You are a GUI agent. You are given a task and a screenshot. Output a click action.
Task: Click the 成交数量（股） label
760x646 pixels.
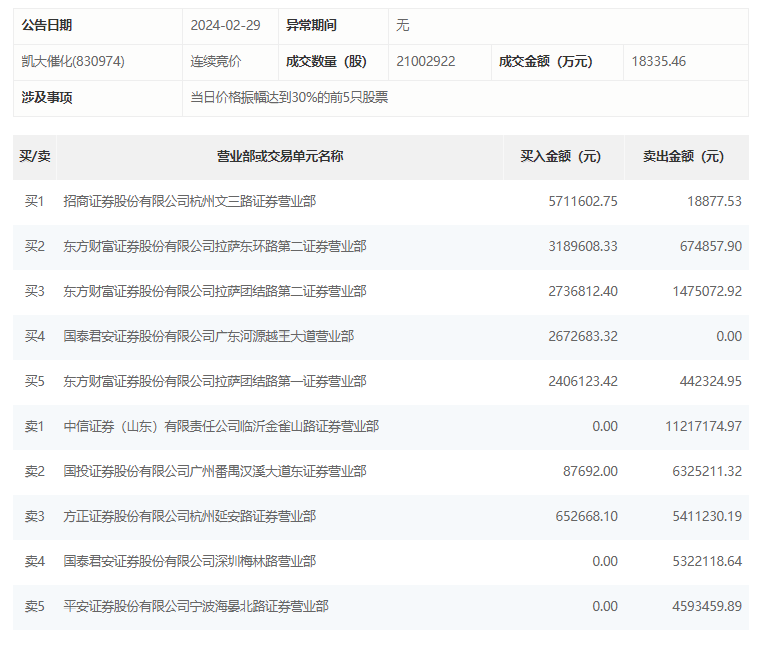click(326, 62)
